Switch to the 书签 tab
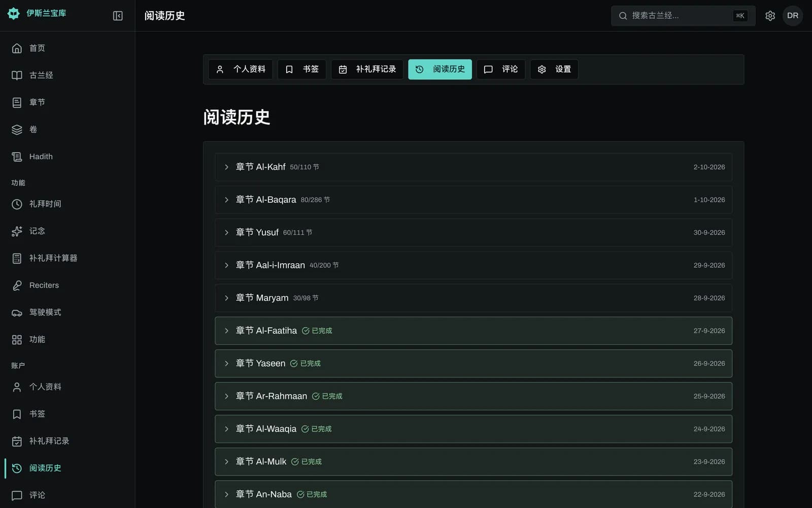 (x=301, y=69)
